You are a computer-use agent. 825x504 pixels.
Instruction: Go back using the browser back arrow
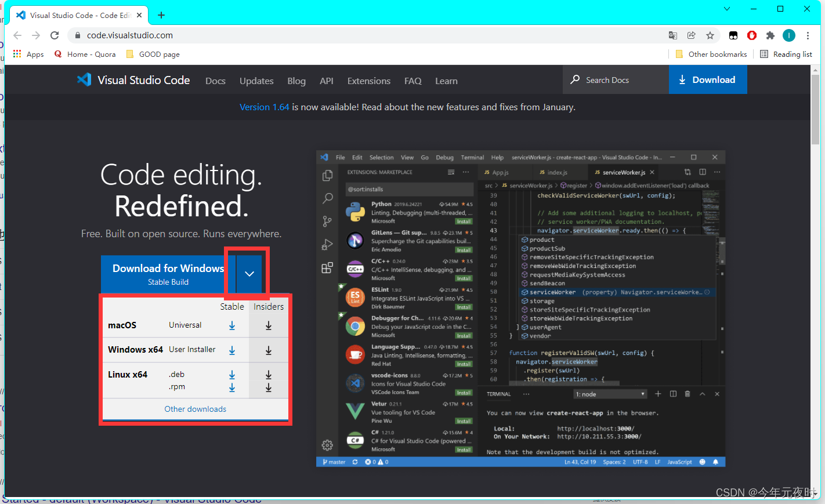(17, 35)
